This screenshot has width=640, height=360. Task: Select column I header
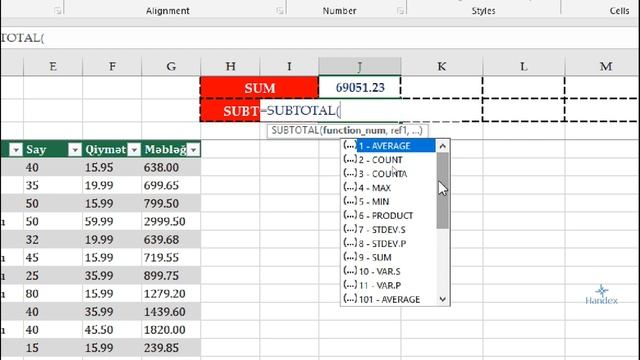pos(289,66)
